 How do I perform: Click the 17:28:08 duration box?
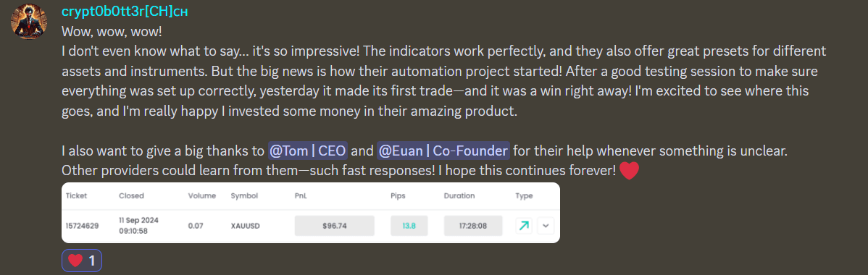click(x=473, y=226)
